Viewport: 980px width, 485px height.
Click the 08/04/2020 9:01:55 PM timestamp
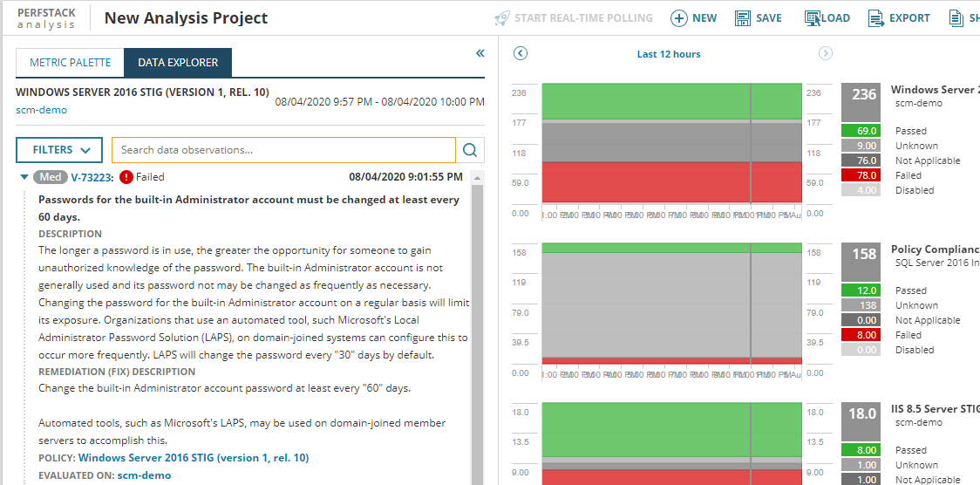click(405, 177)
